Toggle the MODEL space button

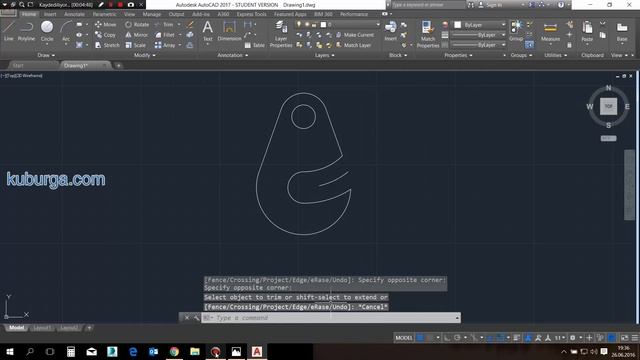tap(404, 338)
